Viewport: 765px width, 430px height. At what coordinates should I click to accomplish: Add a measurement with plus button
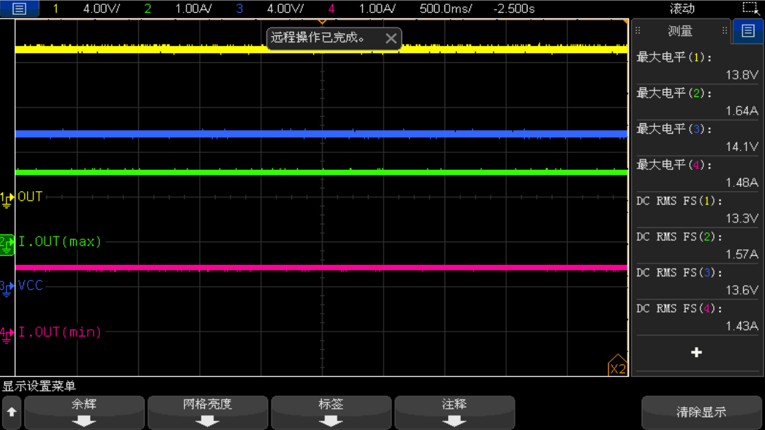696,352
